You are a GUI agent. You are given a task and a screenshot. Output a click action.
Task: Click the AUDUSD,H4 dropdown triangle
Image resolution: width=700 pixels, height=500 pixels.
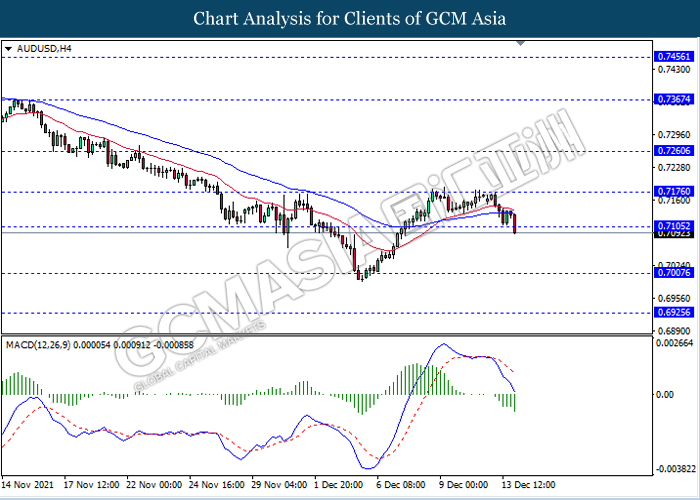8,49
